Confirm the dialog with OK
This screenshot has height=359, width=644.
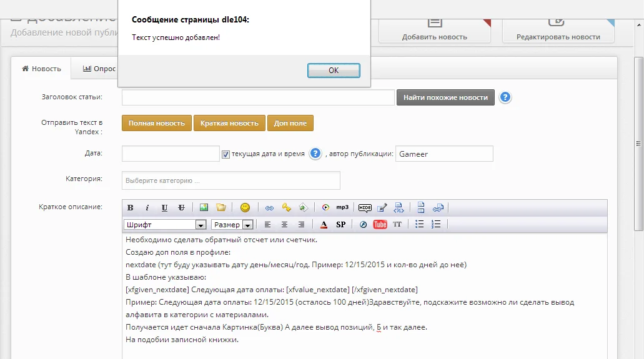click(x=334, y=70)
